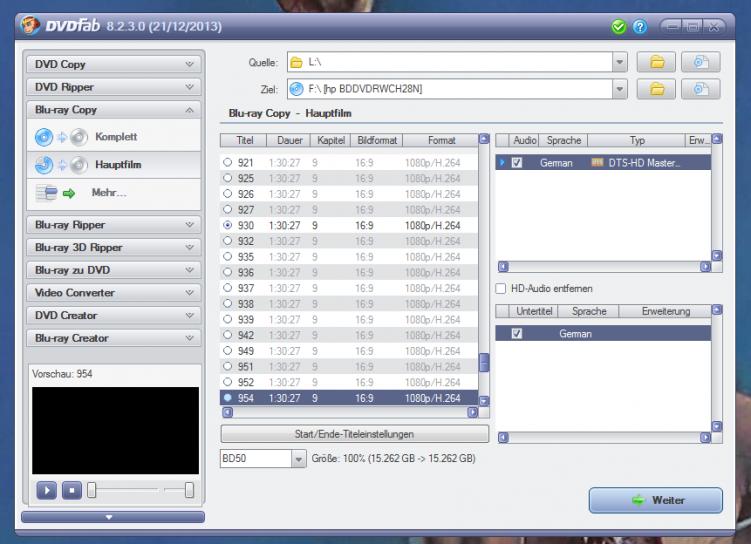The height and width of the screenshot is (544, 751).
Task: Select title row 938 in list
Action: [x=349, y=304]
